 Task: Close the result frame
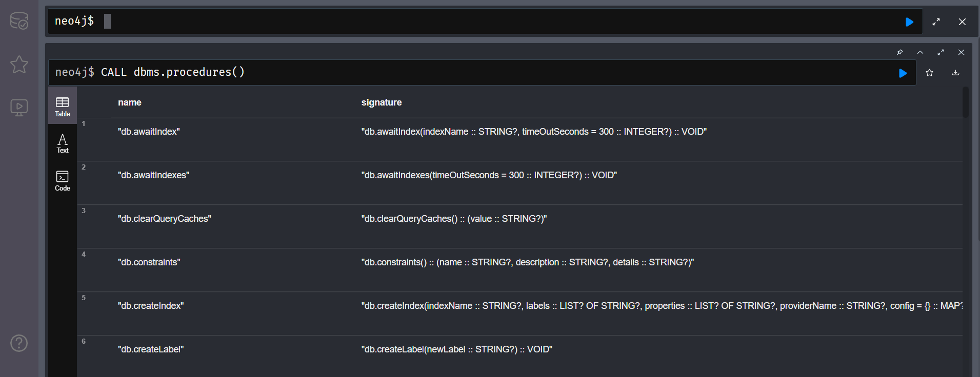click(961, 52)
